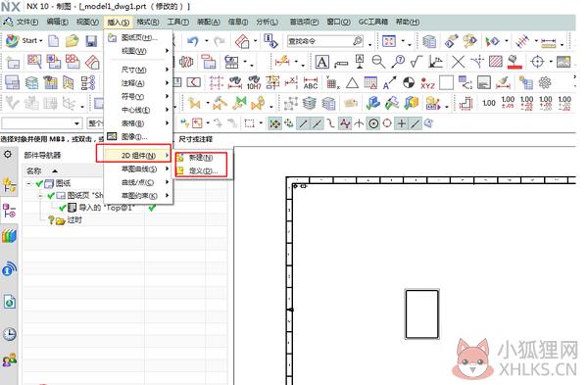Open the target point symbol dropdown arrow
This screenshot has width=588, height=385.
[x=550, y=62]
